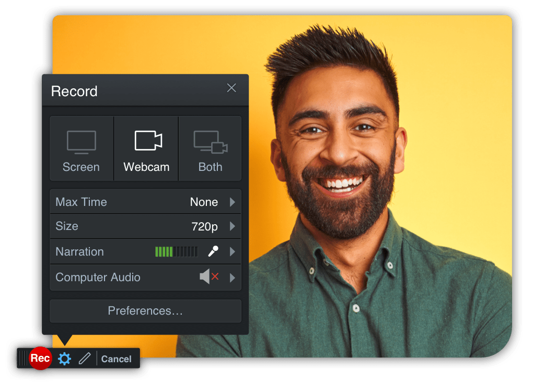Switch to the Screen tab
The image size is (533, 392).
[x=81, y=148]
